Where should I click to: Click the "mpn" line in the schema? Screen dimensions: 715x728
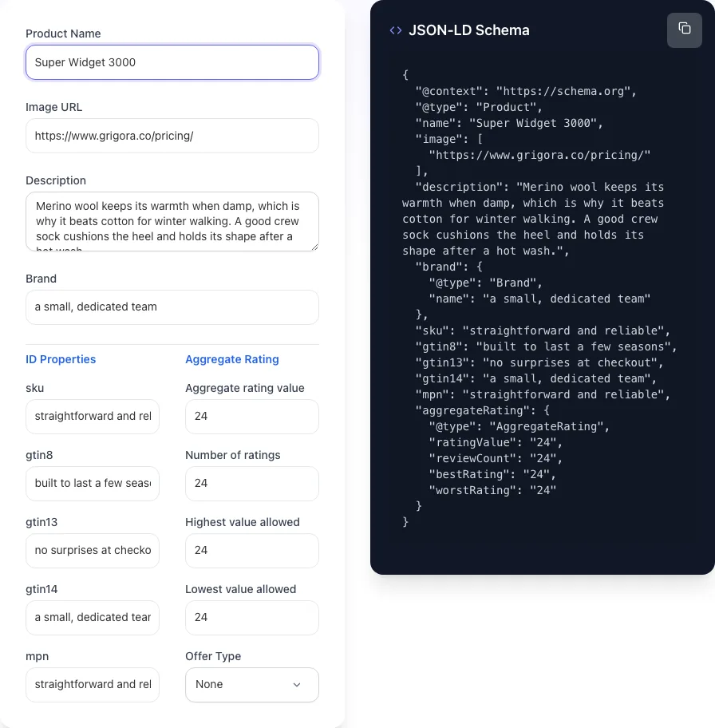click(543, 394)
